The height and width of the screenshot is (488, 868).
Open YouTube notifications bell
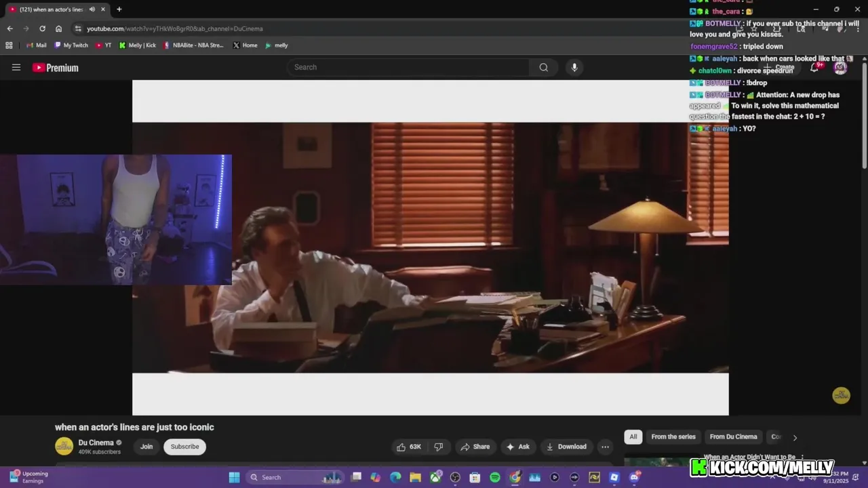tap(814, 67)
